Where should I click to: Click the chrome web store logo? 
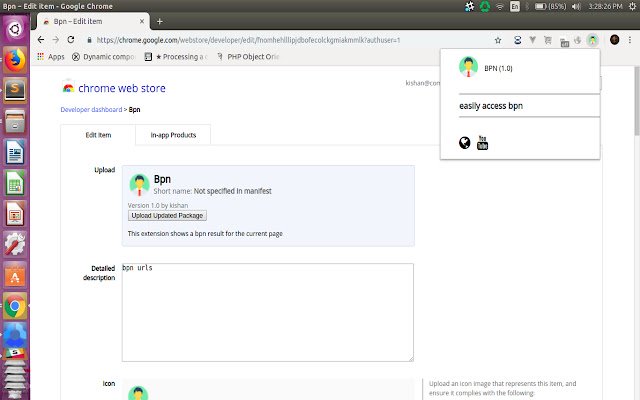click(x=114, y=88)
